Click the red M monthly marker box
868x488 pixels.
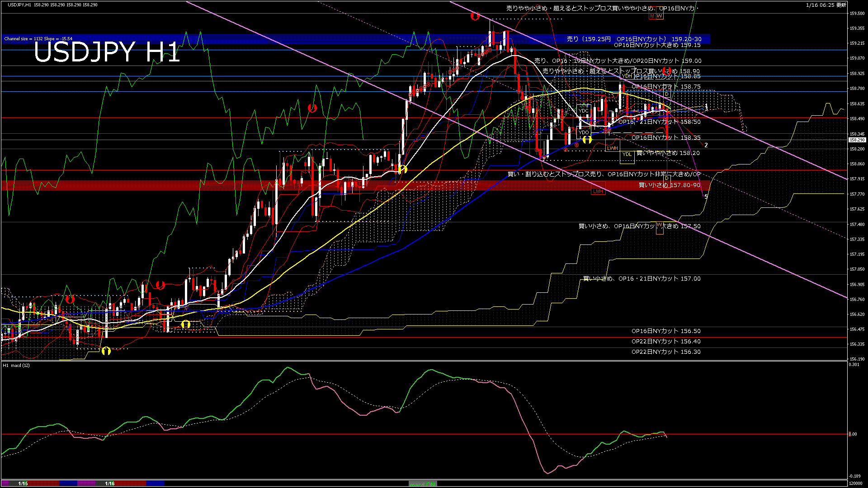click(652, 16)
